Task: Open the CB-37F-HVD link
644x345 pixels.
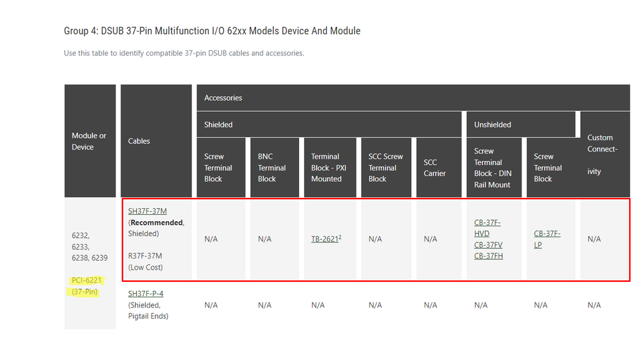Action: [487, 228]
